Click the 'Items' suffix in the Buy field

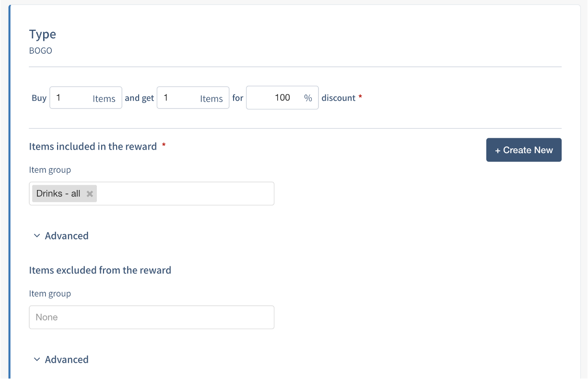pos(104,98)
